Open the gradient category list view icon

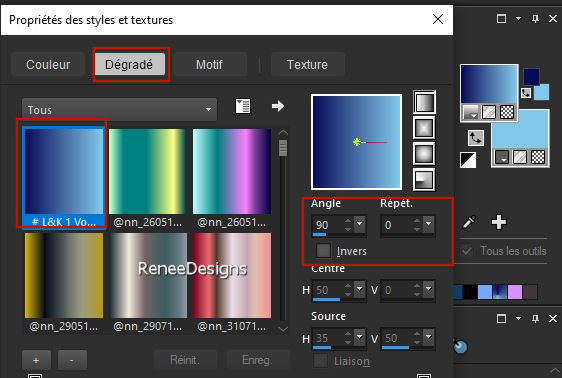(243, 106)
